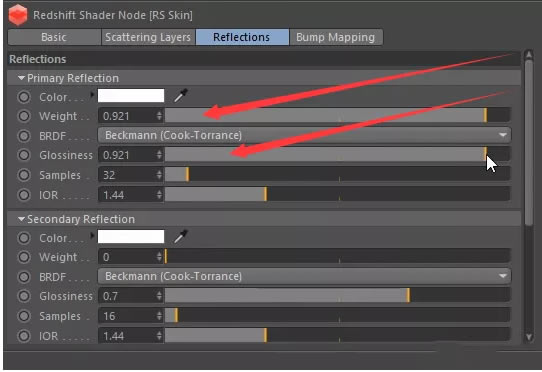This screenshot has height=372, width=542.
Task: Click Secondary Samples stepper arrows
Action: click(159, 316)
